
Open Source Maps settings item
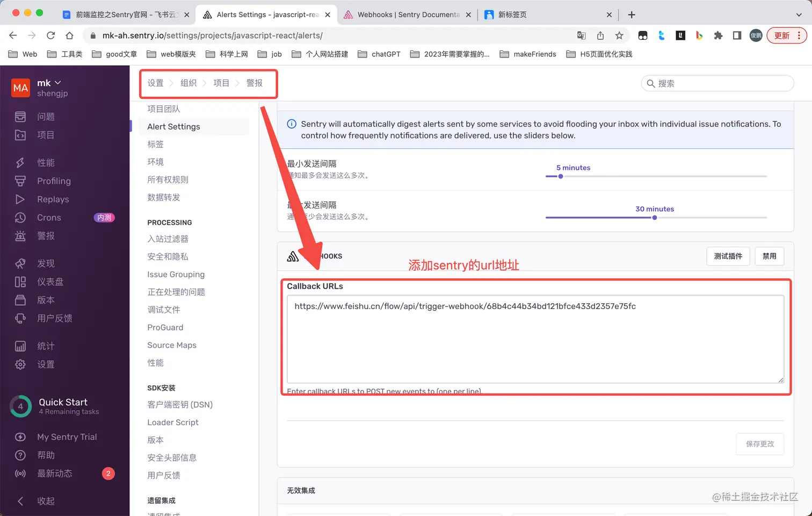click(x=172, y=345)
